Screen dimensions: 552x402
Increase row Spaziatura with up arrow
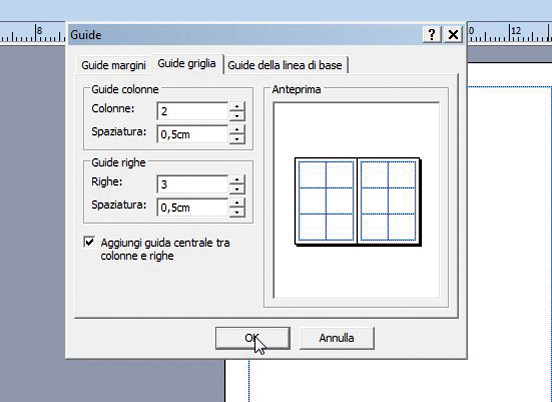(x=237, y=203)
